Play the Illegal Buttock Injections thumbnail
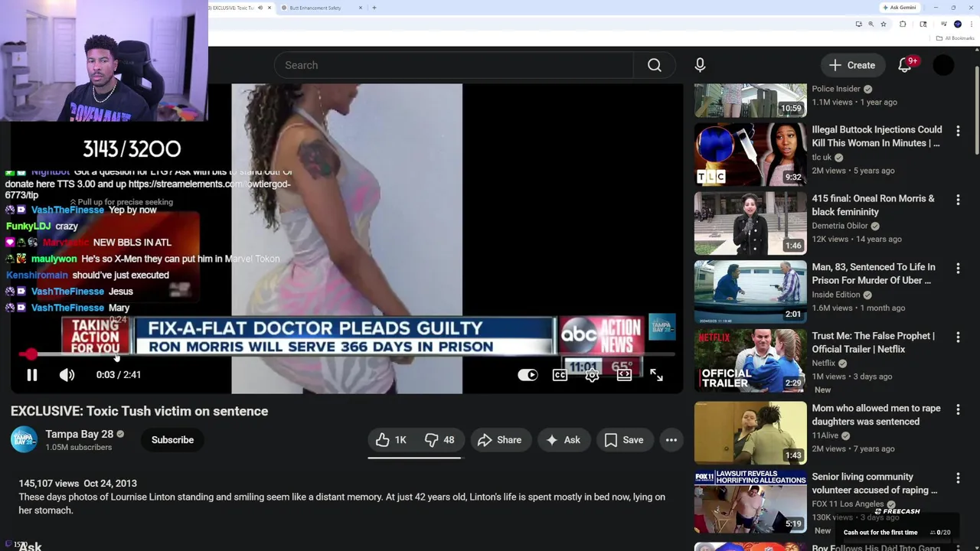980x551 pixels. 750,155
